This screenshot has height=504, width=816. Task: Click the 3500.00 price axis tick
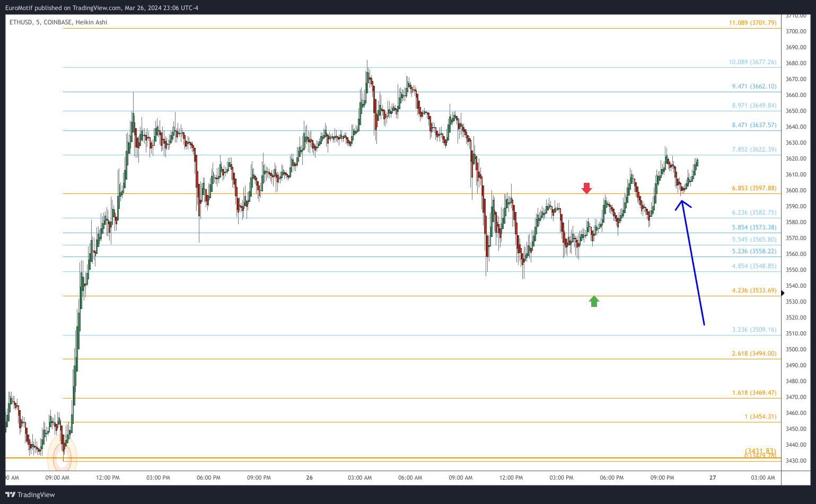[x=796, y=349]
